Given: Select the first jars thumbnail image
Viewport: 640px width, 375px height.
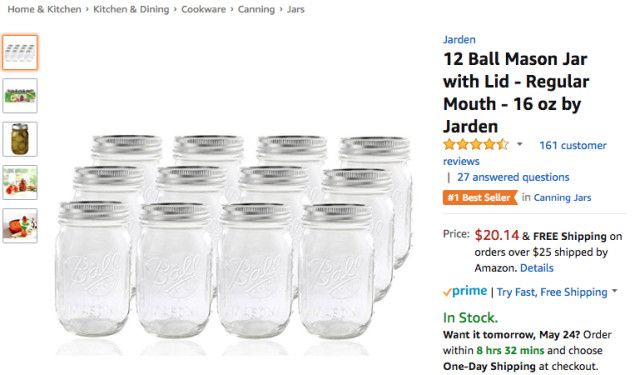Looking at the screenshot, I should [x=20, y=52].
